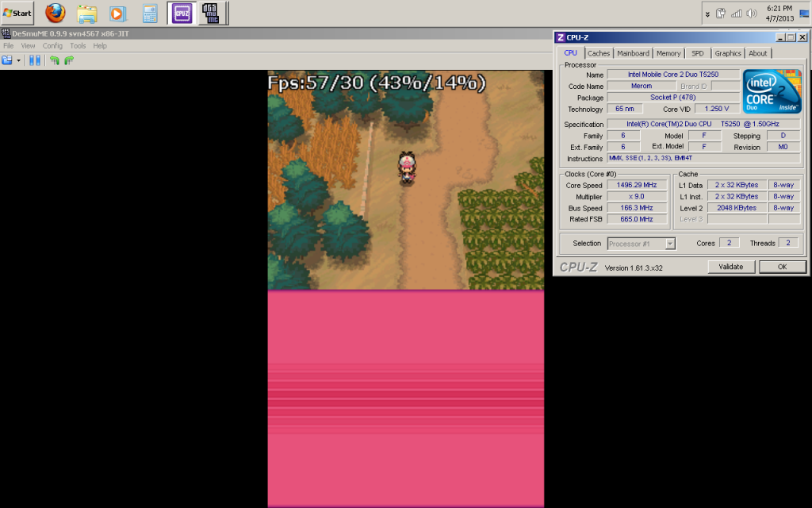This screenshot has height=508, width=812.
Task: Click the rotate left green arrow icon
Action: tap(55, 60)
